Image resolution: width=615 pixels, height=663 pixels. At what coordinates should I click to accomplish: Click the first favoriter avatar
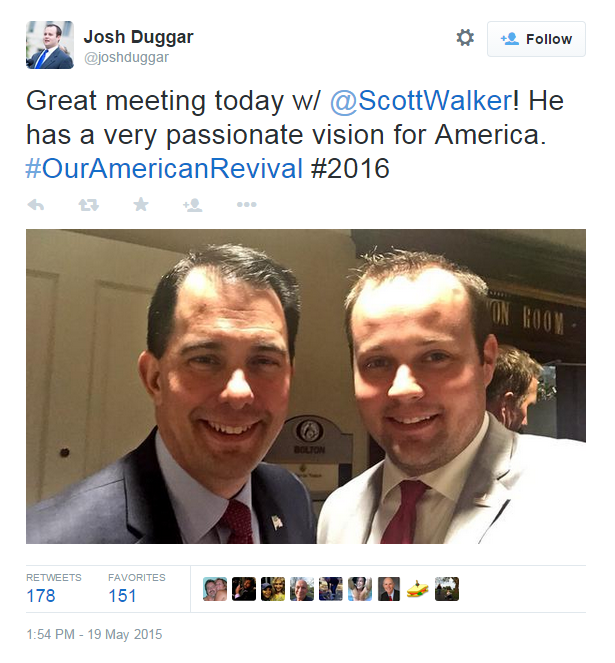[x=215, y=589]
